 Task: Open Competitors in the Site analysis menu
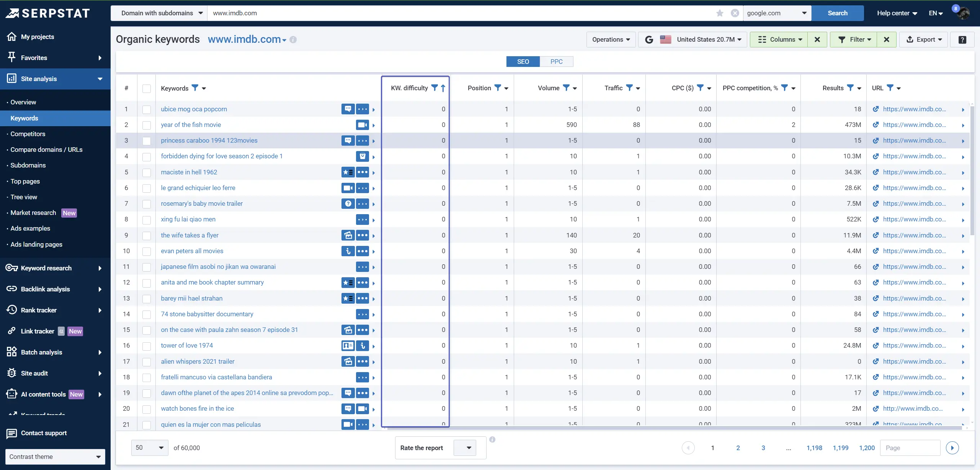click(x=28, y=134)
